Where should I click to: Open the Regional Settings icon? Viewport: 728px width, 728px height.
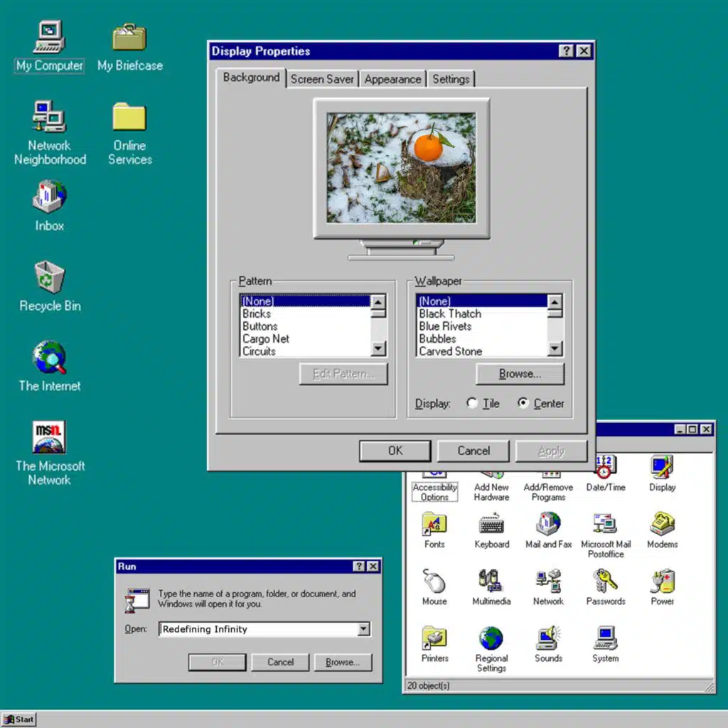coord(491,638)
